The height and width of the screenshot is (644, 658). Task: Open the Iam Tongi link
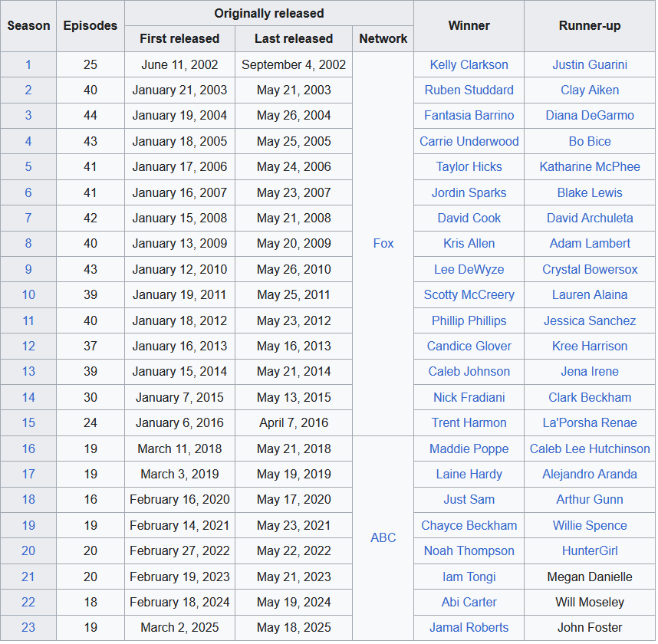point(469,577)
